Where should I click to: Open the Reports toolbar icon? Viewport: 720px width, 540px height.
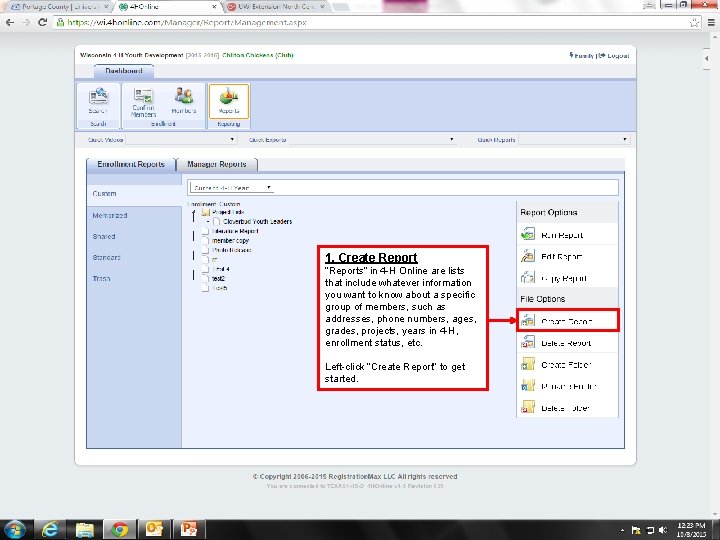229,101
